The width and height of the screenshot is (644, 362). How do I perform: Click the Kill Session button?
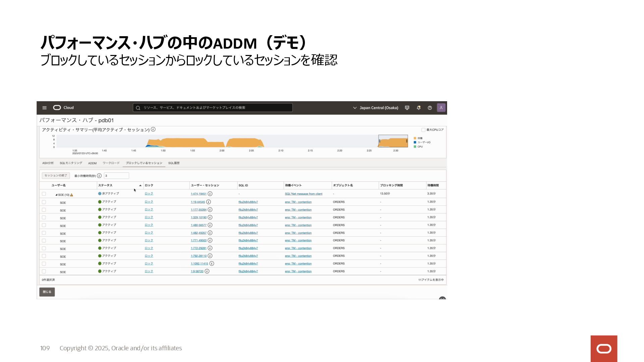[x=56, y=176]
